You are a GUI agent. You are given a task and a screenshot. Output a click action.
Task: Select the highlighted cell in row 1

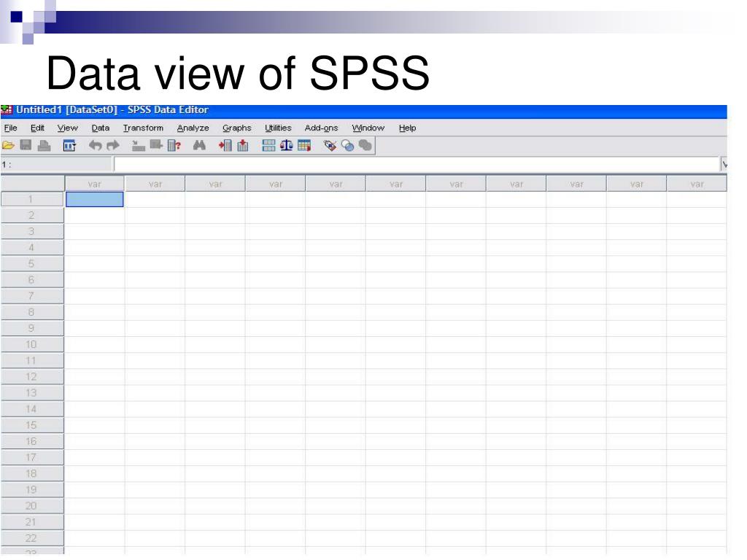pyautogui.click(x=94, y=199)
